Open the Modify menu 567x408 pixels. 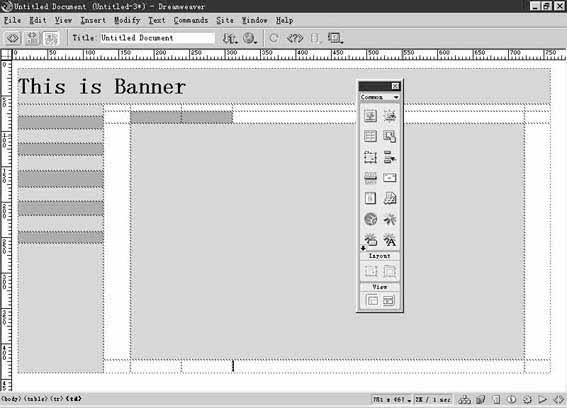[127, 20]
